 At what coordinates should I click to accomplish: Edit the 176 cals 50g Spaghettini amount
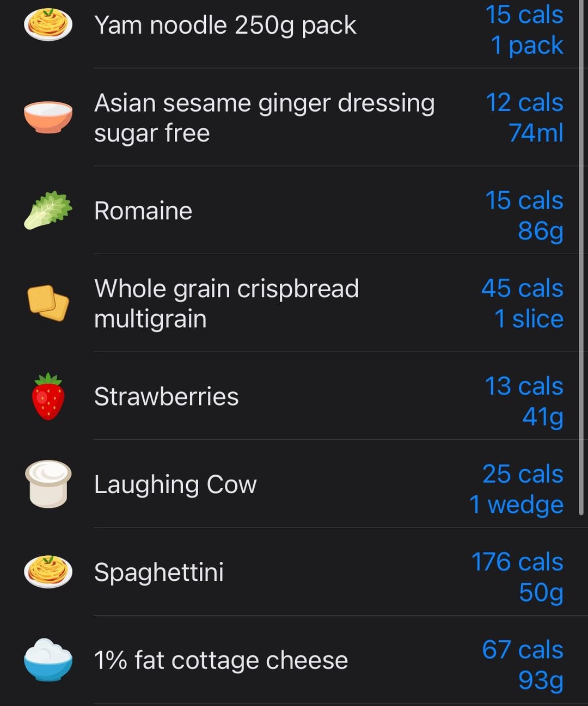[x=517, y=577]
